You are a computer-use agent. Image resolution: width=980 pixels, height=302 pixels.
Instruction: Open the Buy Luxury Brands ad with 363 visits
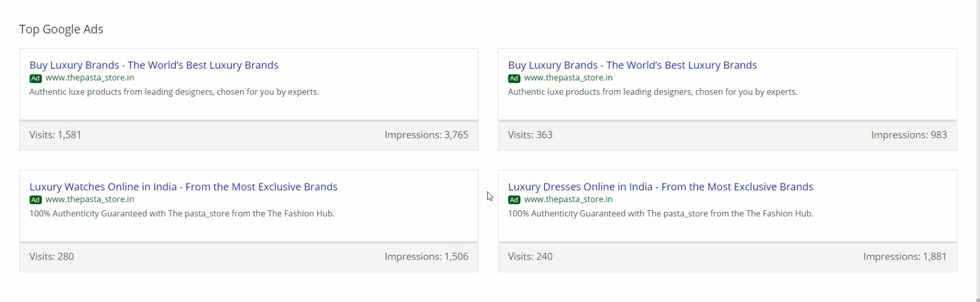(632, 65)
